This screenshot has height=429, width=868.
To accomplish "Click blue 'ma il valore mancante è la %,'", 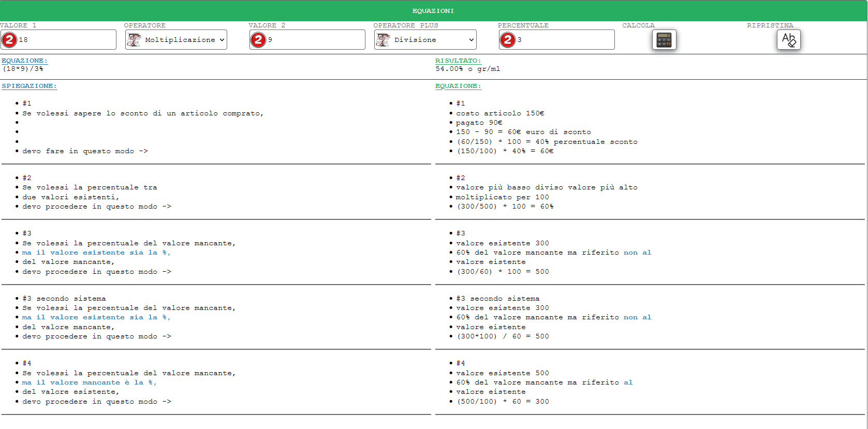I will point(89,382).
